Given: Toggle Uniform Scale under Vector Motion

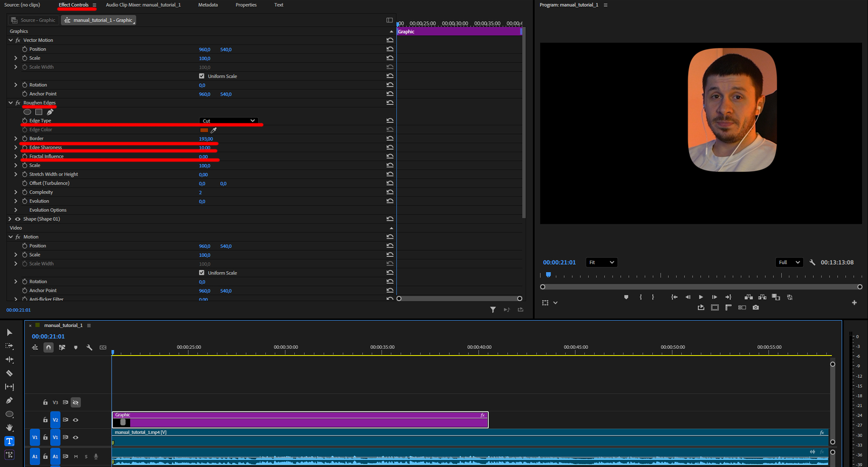Looking at the screenshot, I should click(202, 76).
